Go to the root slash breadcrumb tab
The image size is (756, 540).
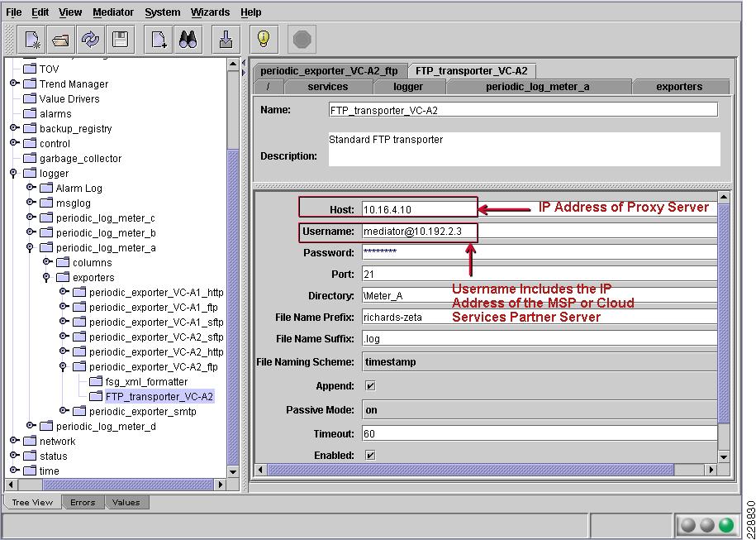pos(268,87)
